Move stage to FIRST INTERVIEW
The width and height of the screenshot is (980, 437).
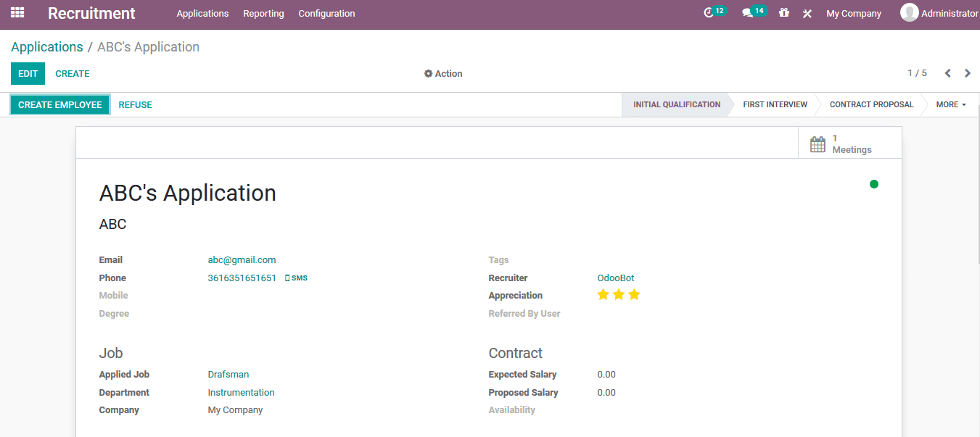775,104
